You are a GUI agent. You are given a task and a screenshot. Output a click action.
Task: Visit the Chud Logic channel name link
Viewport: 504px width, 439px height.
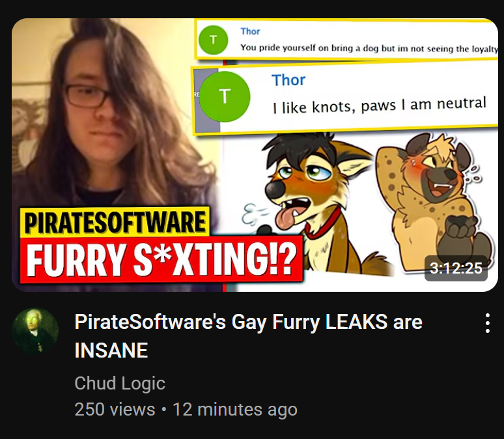[x=120, y=383]
